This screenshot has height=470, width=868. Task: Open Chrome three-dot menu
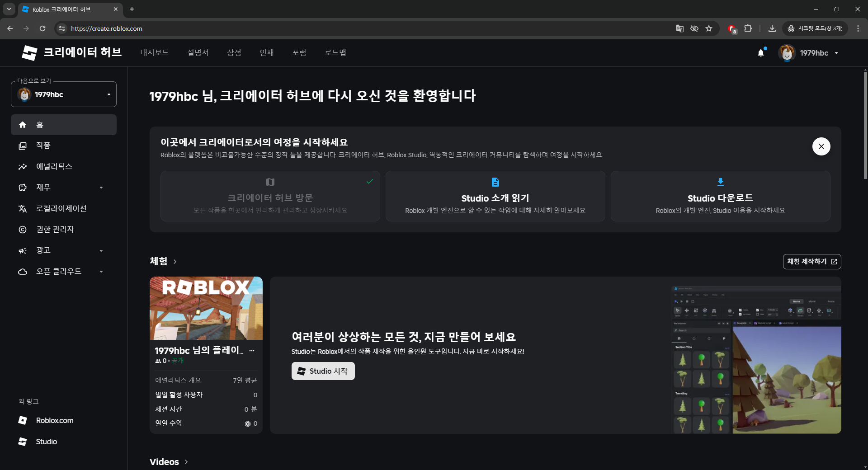pos(858,28)
